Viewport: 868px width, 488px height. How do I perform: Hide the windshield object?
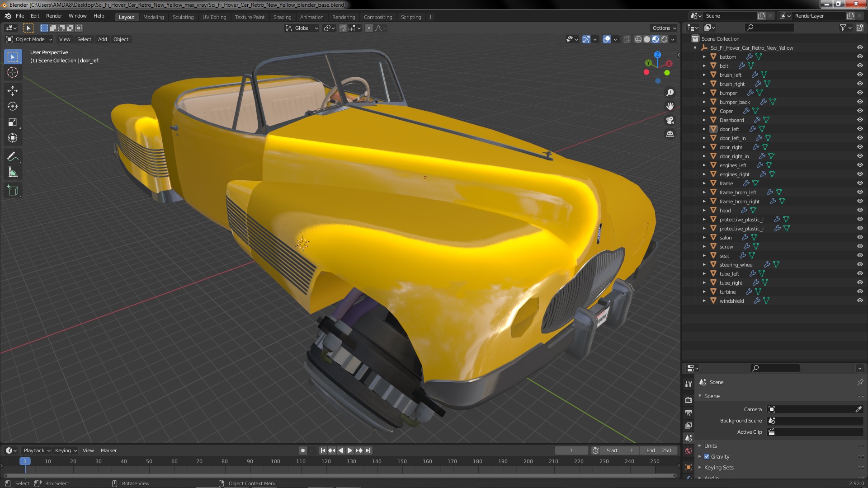click(x=860, y=300)
